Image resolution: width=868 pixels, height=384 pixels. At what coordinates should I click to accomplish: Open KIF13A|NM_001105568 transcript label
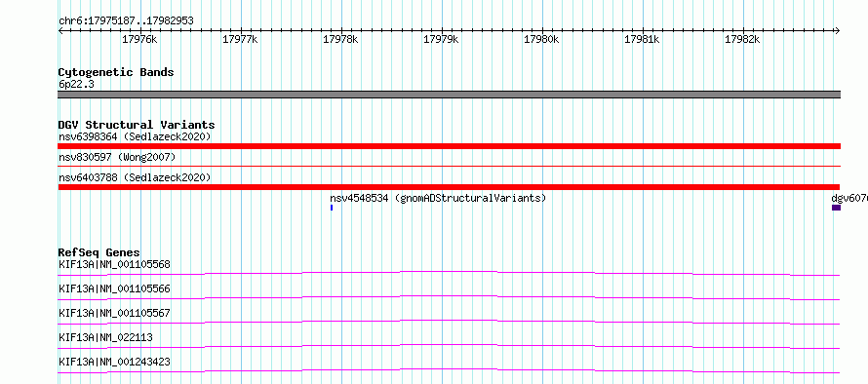tap(114, 264)
